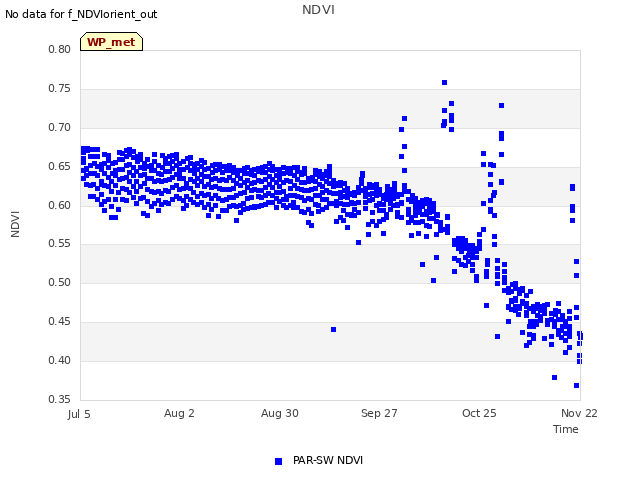Click the NDVI chart title
The image size is (640, 480).
(318, 10)
